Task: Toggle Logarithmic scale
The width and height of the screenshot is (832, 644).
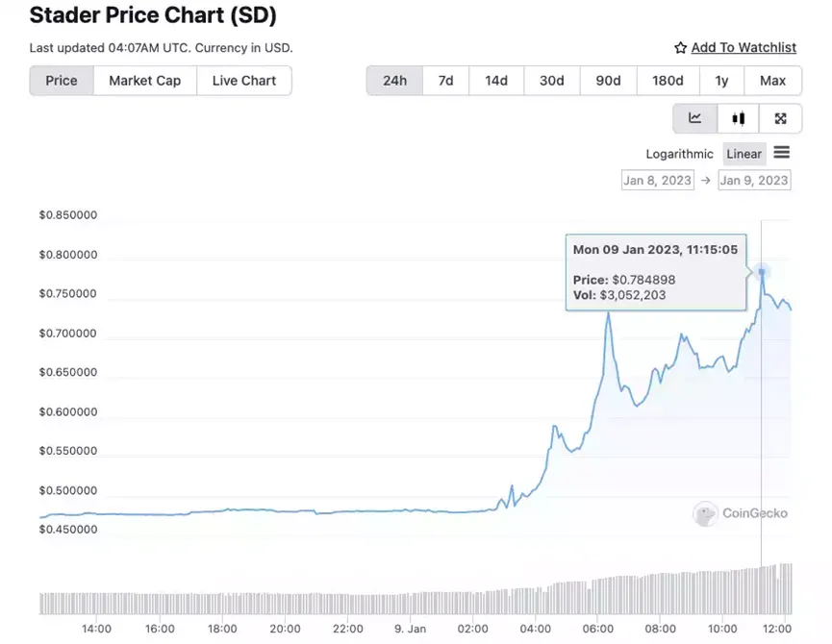Action: click(x=679, y=154)
